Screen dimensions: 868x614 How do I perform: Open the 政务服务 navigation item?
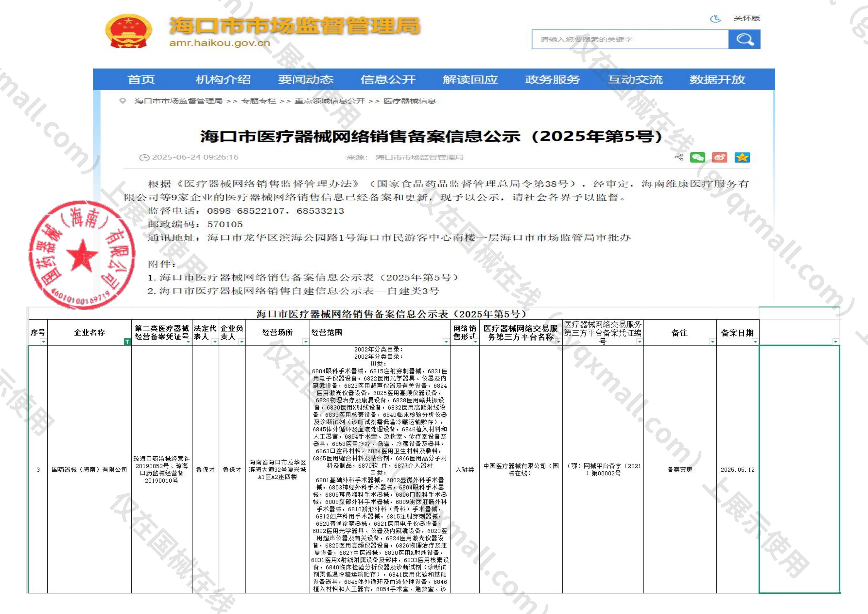(552, 79)
